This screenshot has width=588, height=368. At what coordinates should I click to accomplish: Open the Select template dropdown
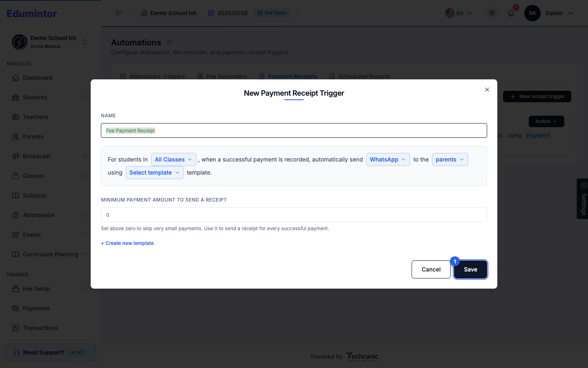(x=155, y=173)
